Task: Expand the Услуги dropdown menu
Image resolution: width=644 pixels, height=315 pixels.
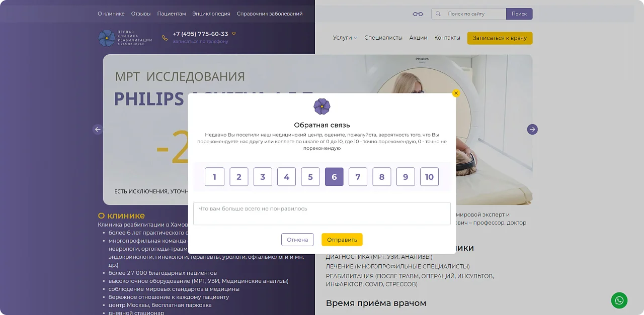Action: pyautogui.click(x=345, y=37)
